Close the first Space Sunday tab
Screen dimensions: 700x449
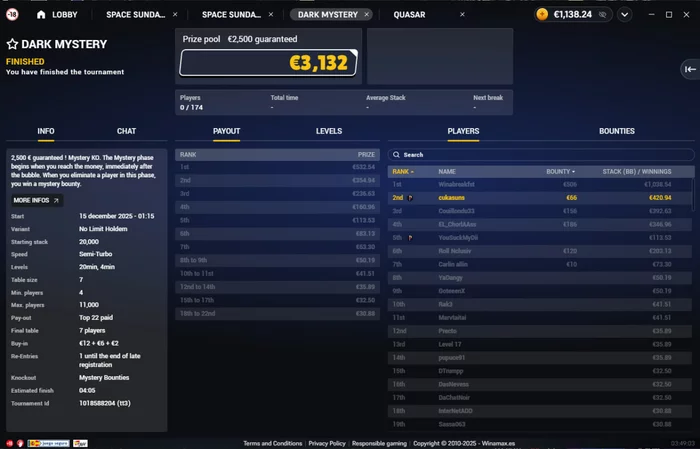pos(175,15)
